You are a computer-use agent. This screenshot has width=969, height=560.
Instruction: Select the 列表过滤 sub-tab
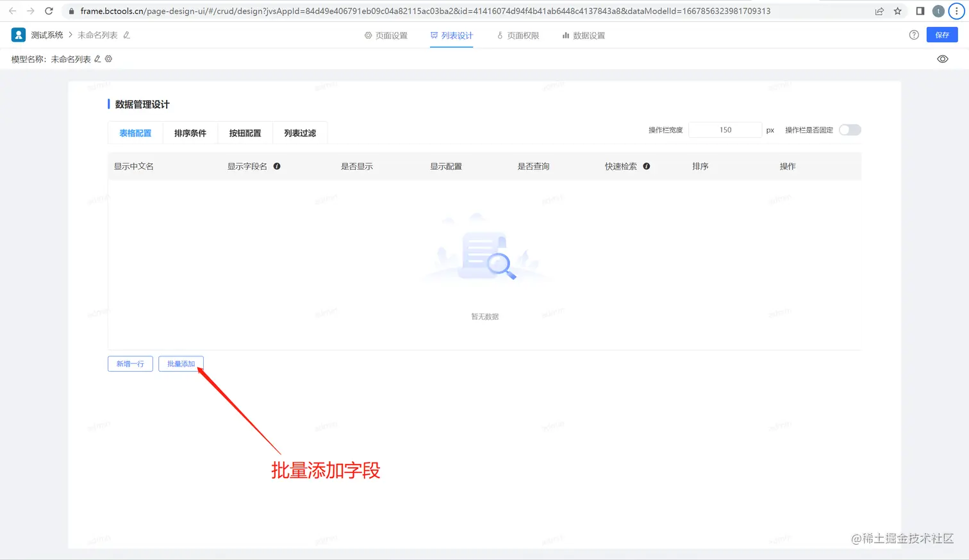click(x=300, y=133)
